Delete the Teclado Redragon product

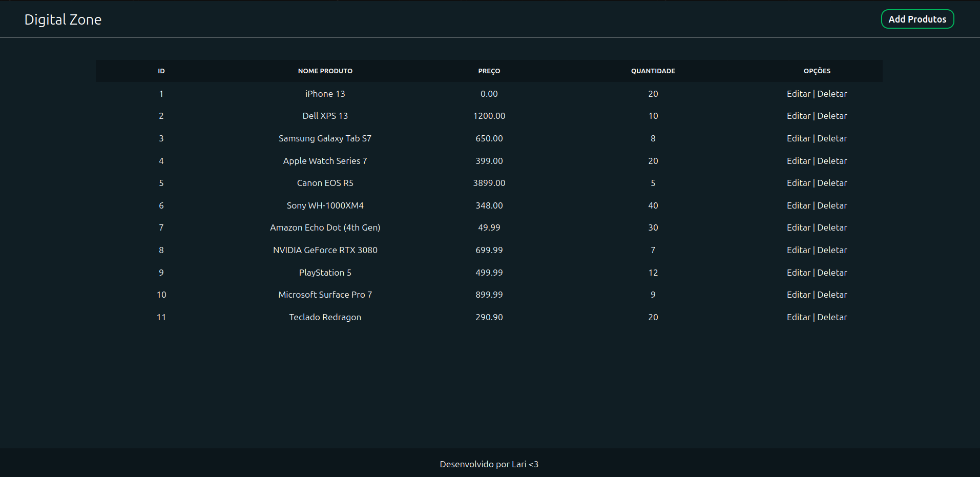tap(832, 317)
